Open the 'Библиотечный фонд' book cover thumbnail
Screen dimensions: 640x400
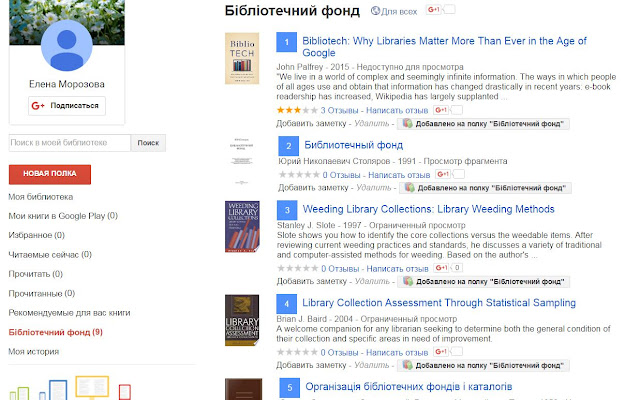click(242, 162)
